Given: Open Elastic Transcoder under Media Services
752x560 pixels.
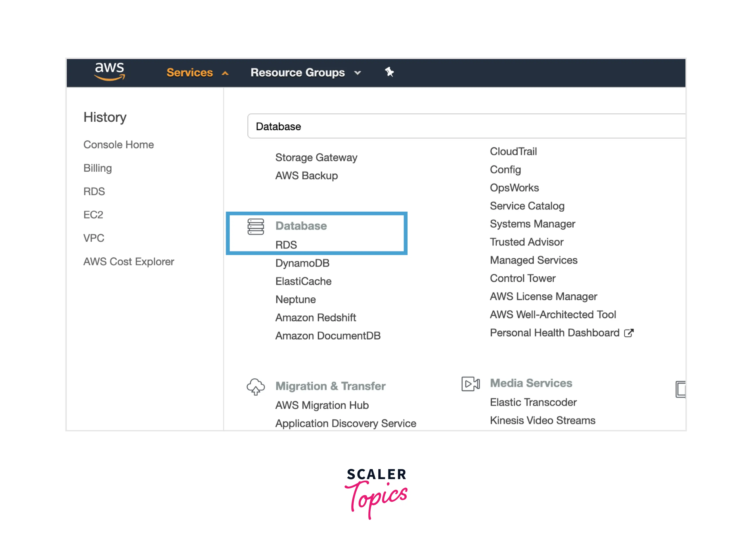Looking at the screenshot, I should 533,402.
